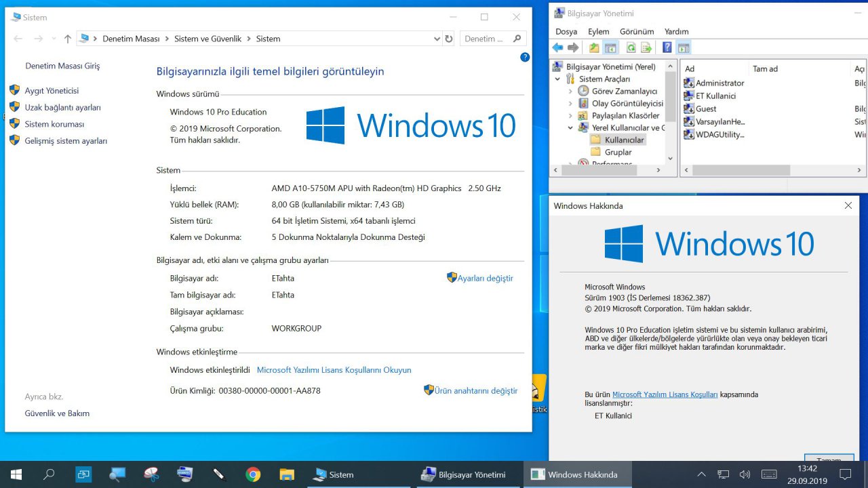The width and height of the screenshot is (868, 488).
Task: Open the Snipping Tool from the taskbar
Action: [x=151, y=474]
